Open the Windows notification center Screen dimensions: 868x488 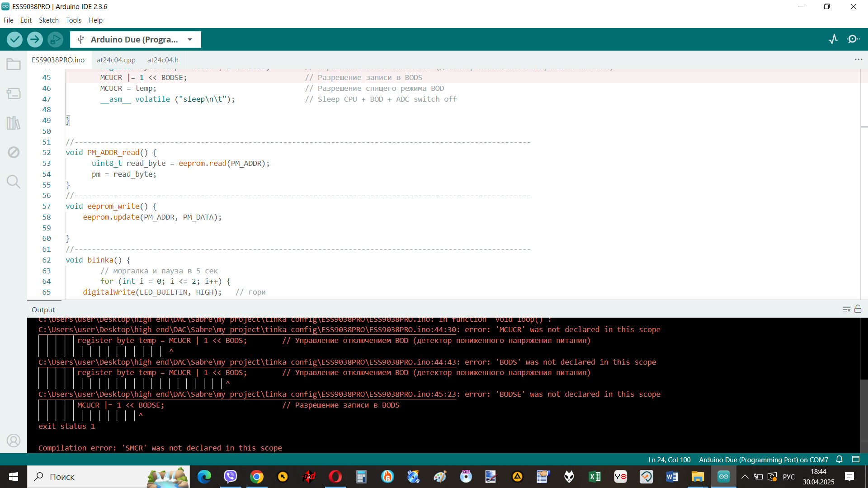pyautogui.click(x=849, y=477)
